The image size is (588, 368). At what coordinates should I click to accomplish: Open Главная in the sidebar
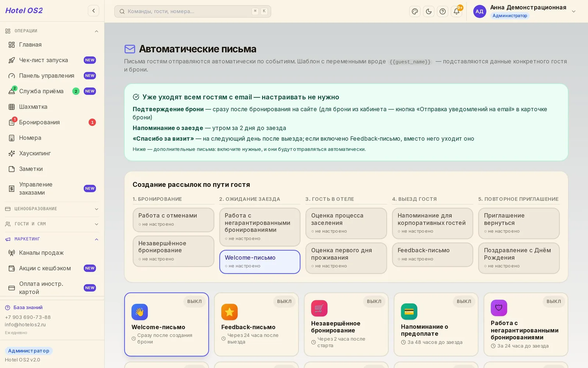[x=52, y=45]
